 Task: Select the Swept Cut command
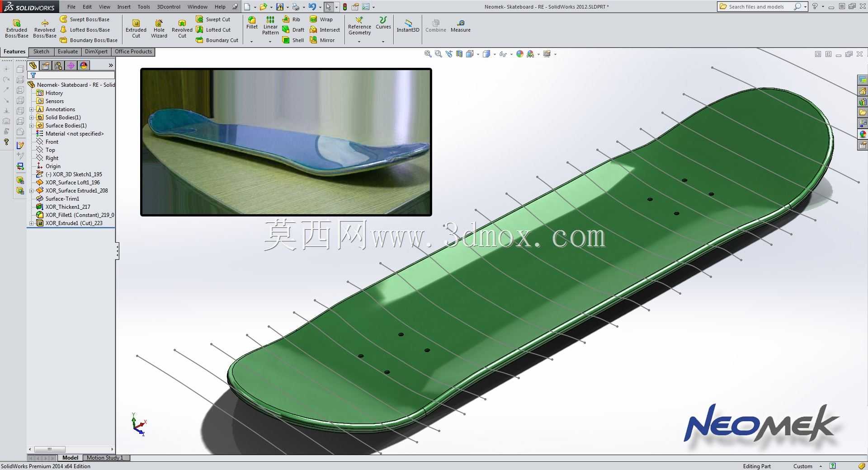point(213,19)
